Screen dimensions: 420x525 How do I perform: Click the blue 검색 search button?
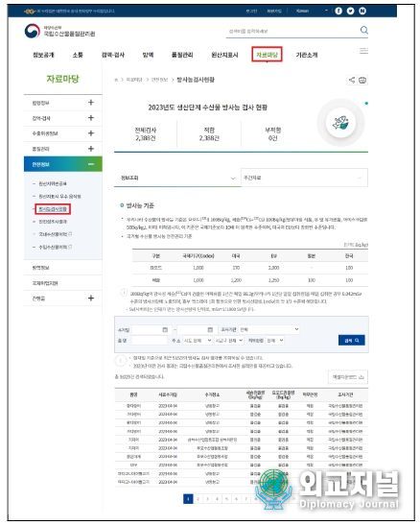click(x=352, y=340)
